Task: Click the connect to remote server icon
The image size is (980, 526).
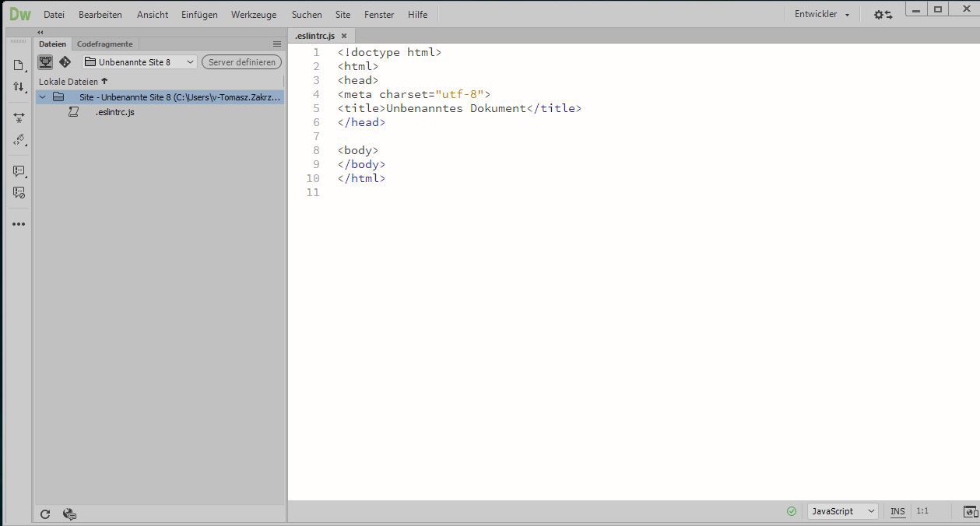Action: pyautogui.click(x=45, y=61)
